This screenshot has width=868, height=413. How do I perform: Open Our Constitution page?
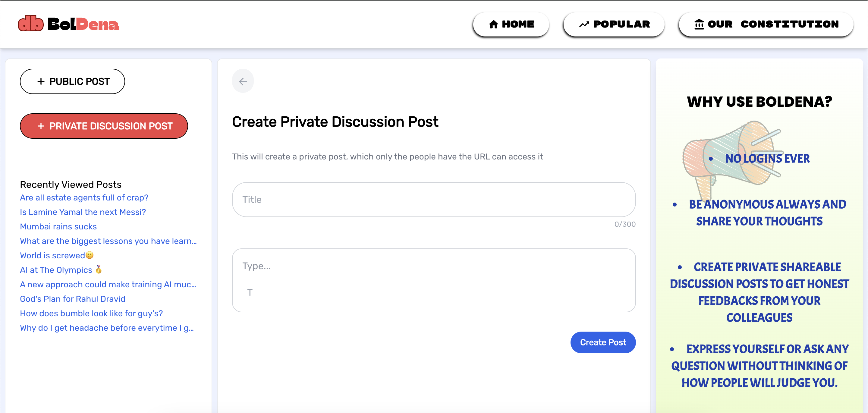(x=766, y=24)
